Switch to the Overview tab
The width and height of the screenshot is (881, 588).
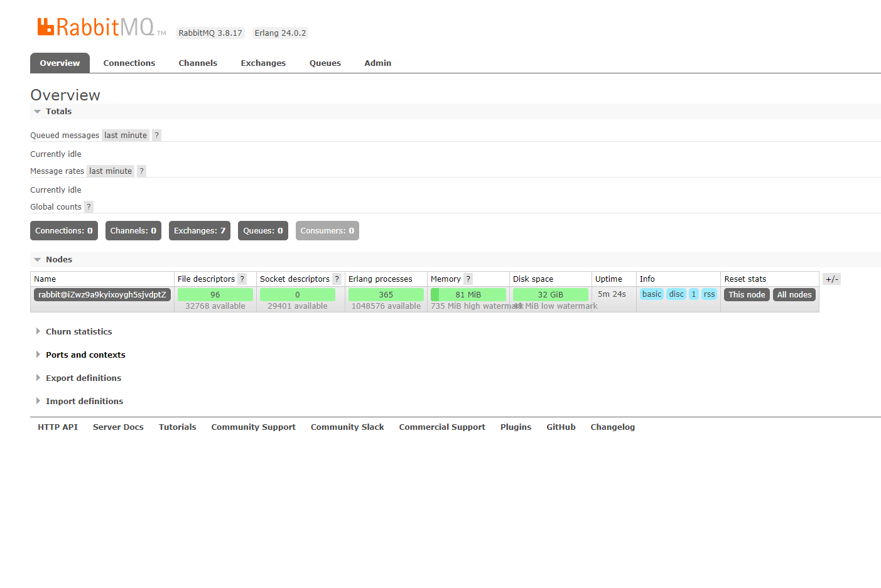(x=60, y=63)
